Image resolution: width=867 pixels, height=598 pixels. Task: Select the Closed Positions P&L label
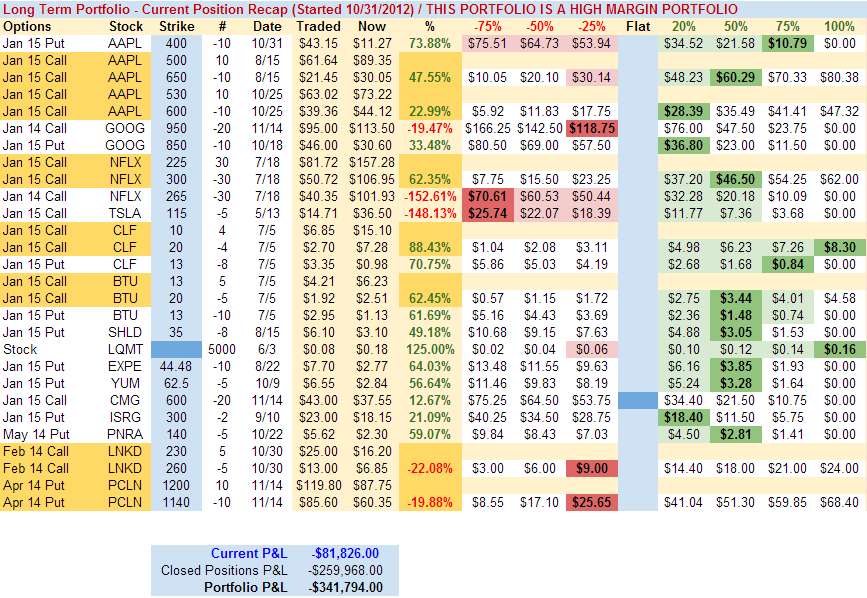pyautogui.click(x=228, y=570)
